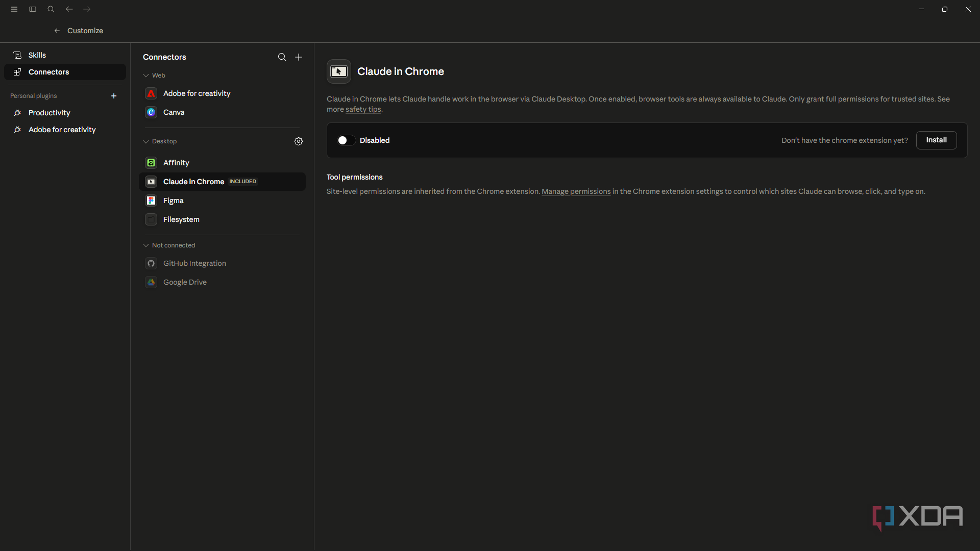Click the Productivity plugin icon
The width and height of the screenshot is (980, 551).
[17, 113]
